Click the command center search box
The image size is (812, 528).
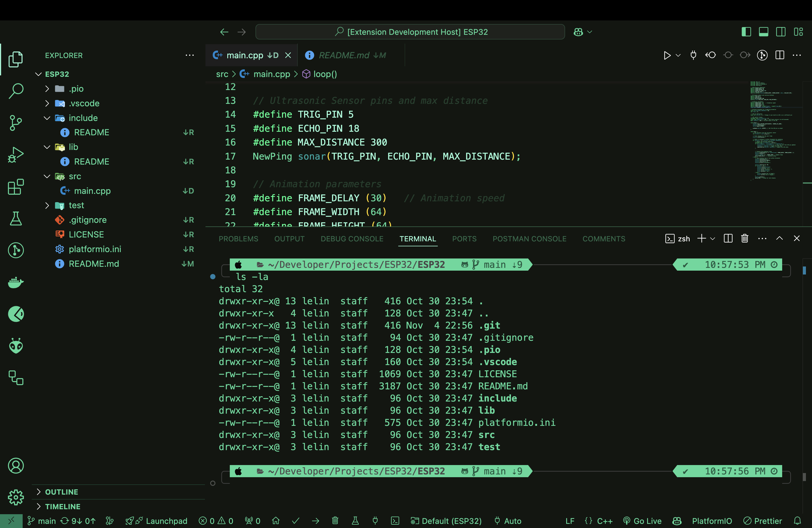tap(410, 32)
